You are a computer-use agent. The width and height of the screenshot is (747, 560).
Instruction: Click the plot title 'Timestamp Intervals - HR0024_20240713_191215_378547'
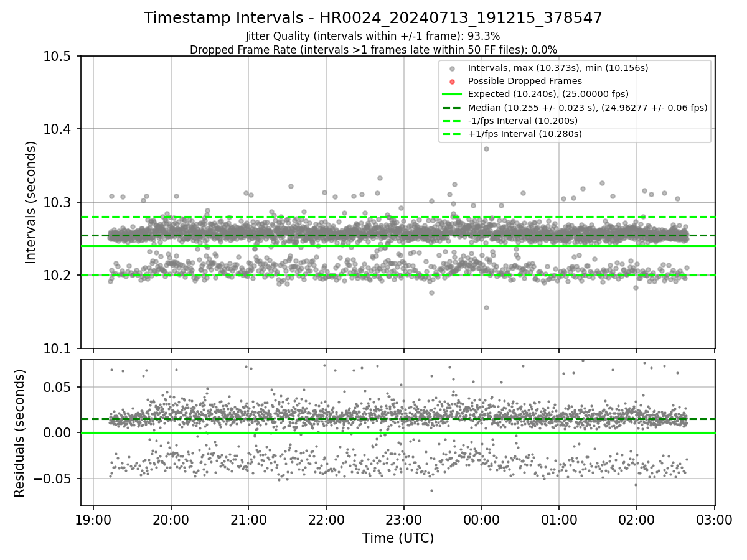(373, 18)
